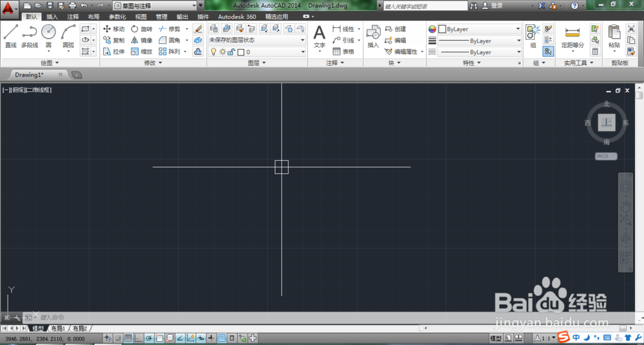The height and width of the screenshot is (345, 644).
Task: Open the Text (文字) tool
Action: point(319,36)
